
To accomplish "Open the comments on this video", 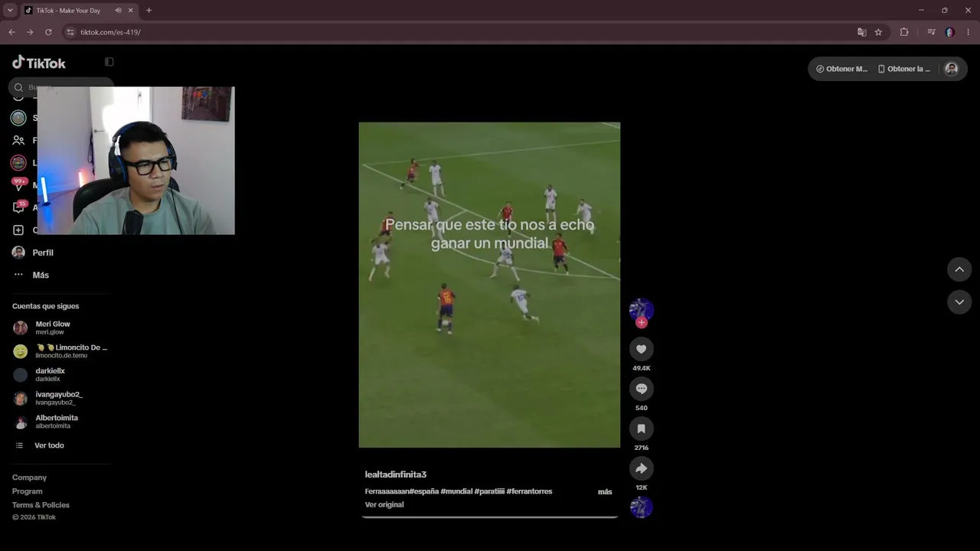I will [642, 389].
